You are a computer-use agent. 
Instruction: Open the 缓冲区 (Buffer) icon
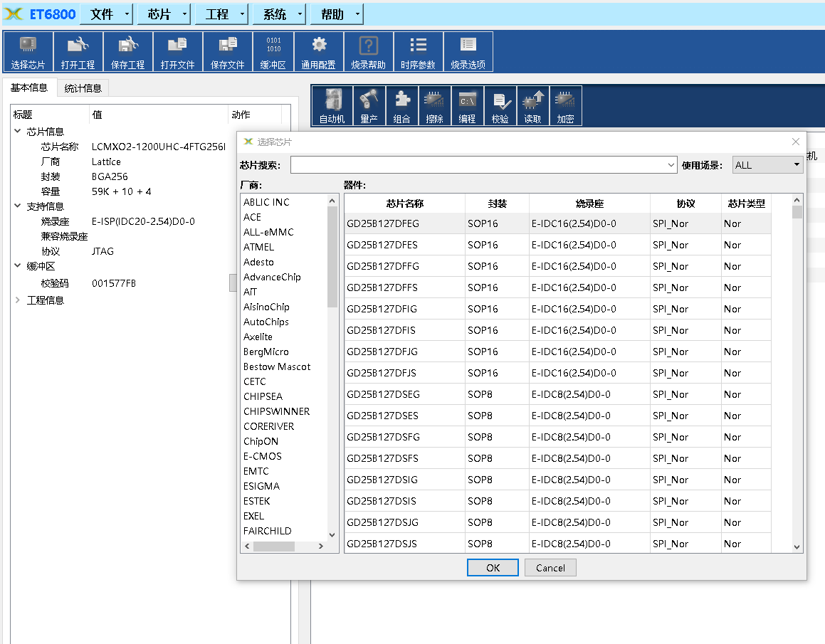[x=273, y=52]
